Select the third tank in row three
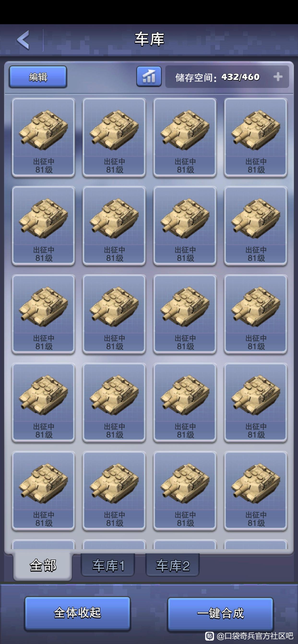This screenshot has width=298, height=644. pyautogui.click(x=185, y=314)
